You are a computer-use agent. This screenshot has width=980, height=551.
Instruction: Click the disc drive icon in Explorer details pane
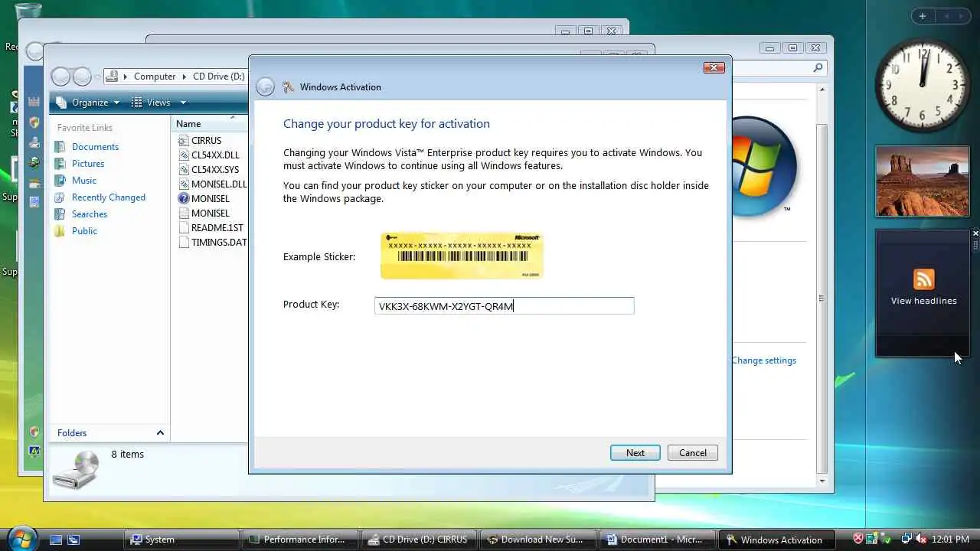(x=77, y=470)
